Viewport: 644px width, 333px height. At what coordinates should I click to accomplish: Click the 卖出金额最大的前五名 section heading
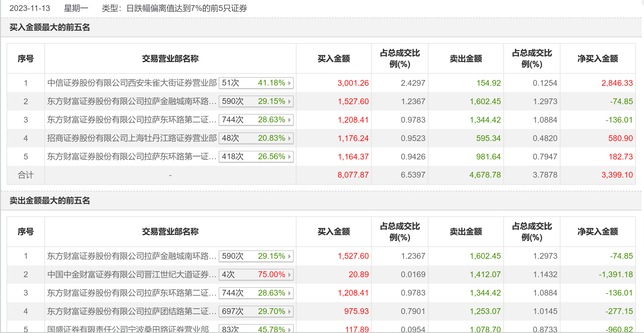click(50, 201)
